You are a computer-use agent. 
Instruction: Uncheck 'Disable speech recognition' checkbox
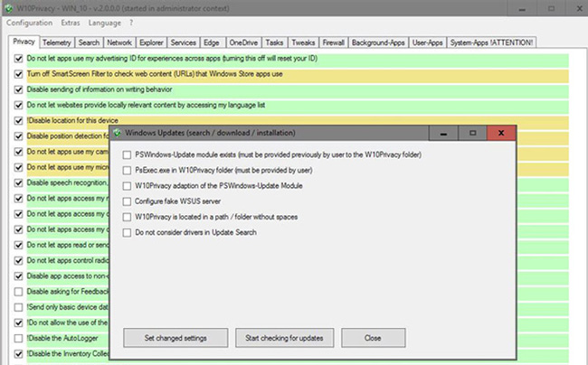pyautogui.click(x=18, y=183)
